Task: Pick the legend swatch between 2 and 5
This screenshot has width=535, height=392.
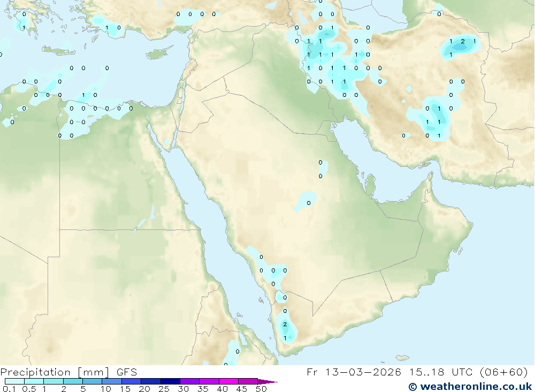Action: tap(73, 381)
